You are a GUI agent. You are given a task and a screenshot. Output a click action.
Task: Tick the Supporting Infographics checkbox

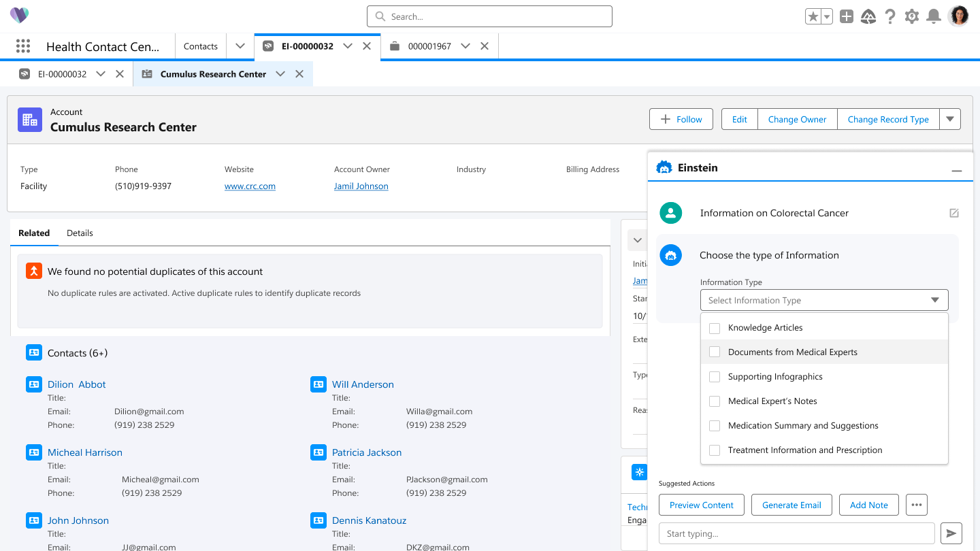click(x=715, y=377)
